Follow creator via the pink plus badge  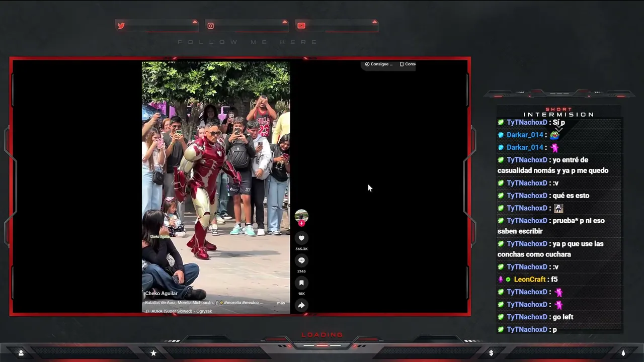point(301,223)
